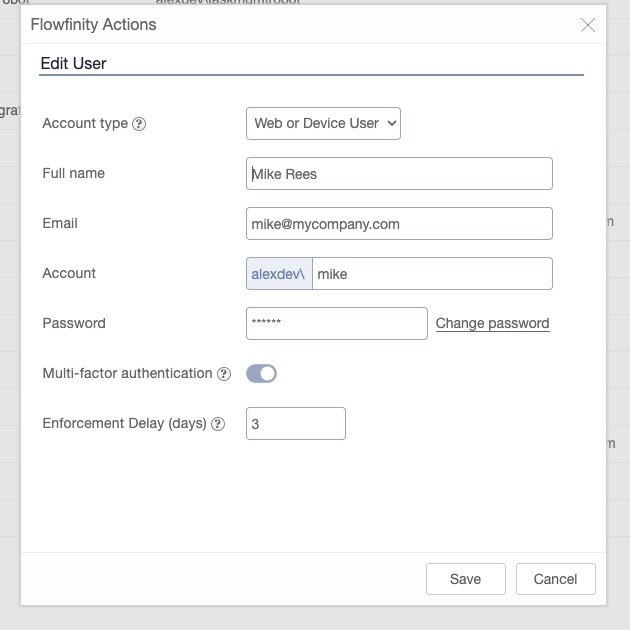Click the alexdev\ domain prefix
630x630 pixels.
[x=279, y=274]
